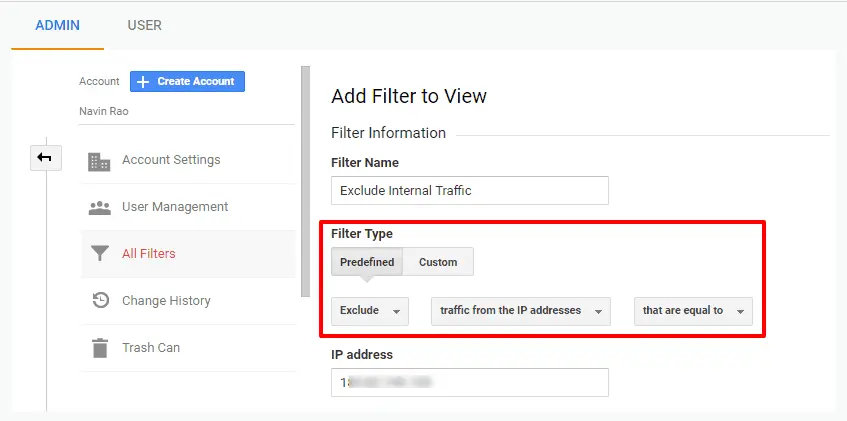Switch to the ADMIN tab

(x=57, y=25)
